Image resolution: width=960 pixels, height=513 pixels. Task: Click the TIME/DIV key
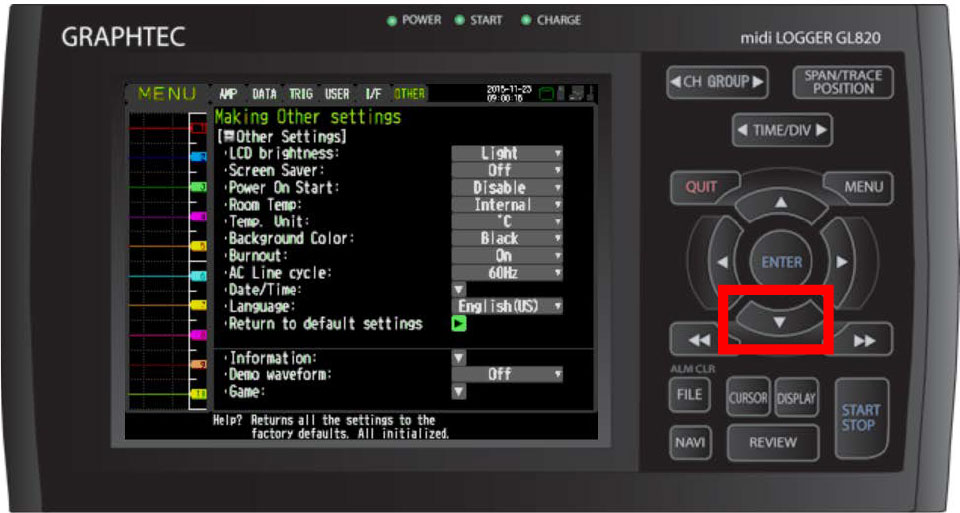coord(782,130)
